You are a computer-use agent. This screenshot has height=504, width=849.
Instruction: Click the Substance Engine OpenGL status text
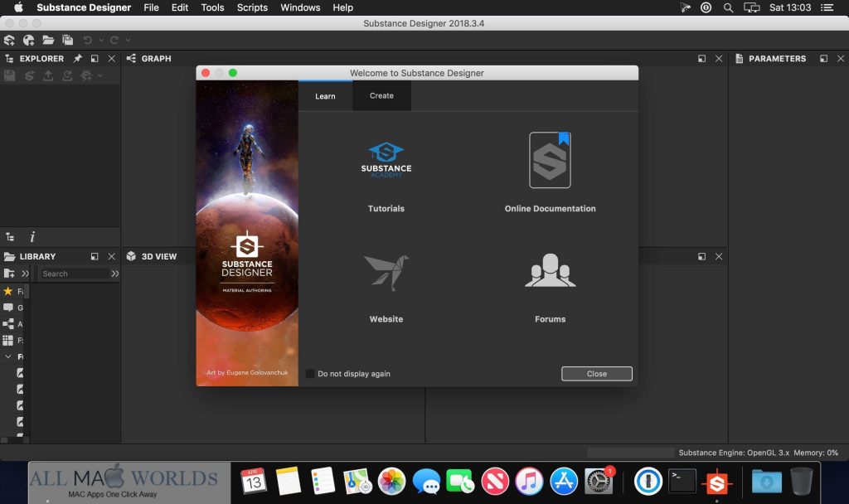[734, 453]
